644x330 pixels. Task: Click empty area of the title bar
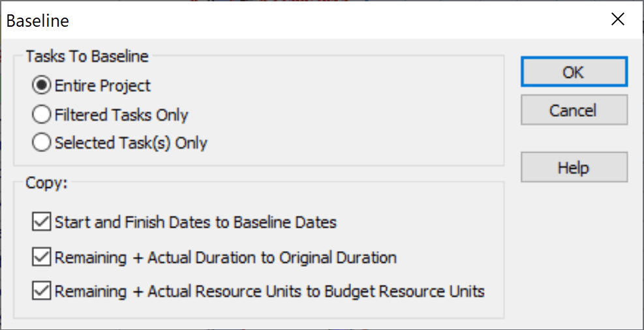pos(326,20)
